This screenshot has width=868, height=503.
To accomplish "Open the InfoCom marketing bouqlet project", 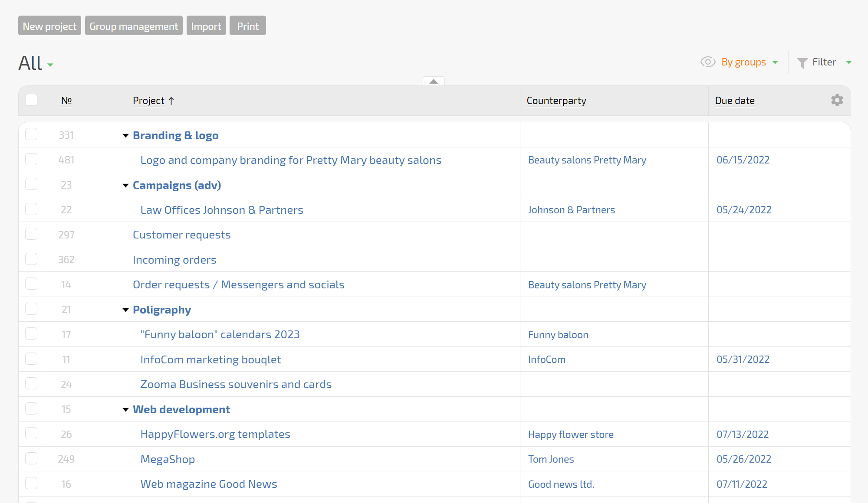I will click(x=210, y=359).
